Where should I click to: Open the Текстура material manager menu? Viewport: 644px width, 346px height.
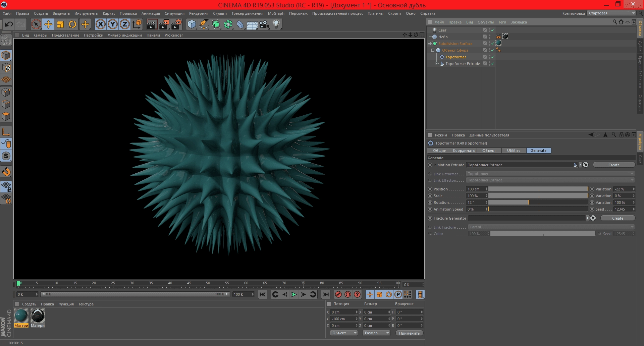86,304
